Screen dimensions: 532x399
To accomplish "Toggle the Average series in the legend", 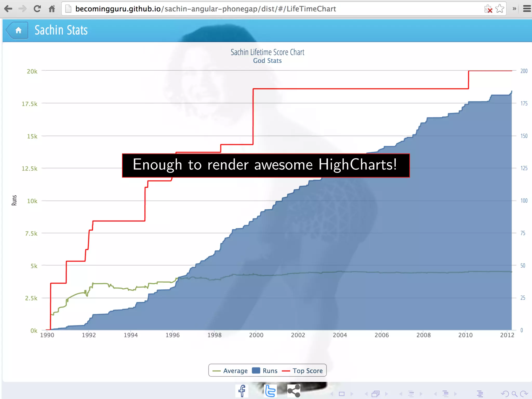I will click(230, 371).
